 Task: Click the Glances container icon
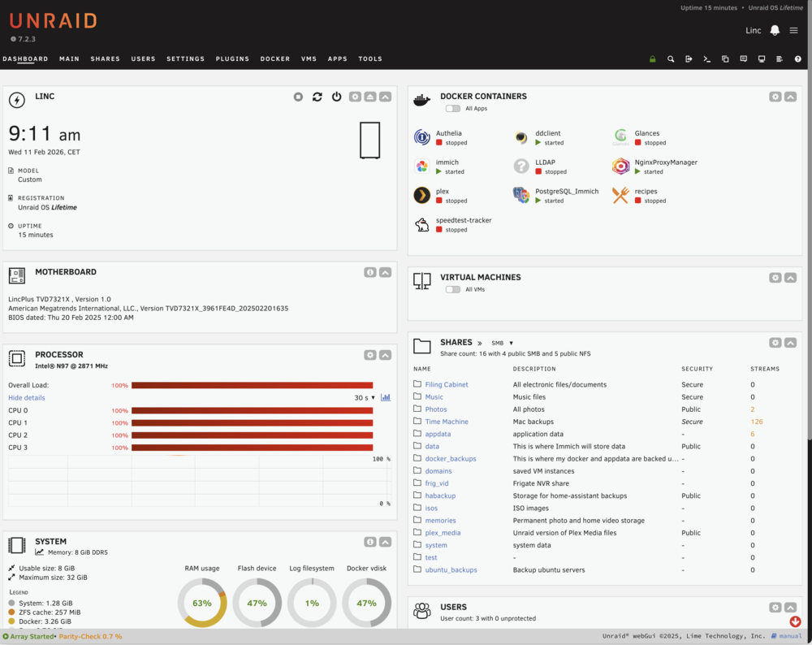coord(621,137)
